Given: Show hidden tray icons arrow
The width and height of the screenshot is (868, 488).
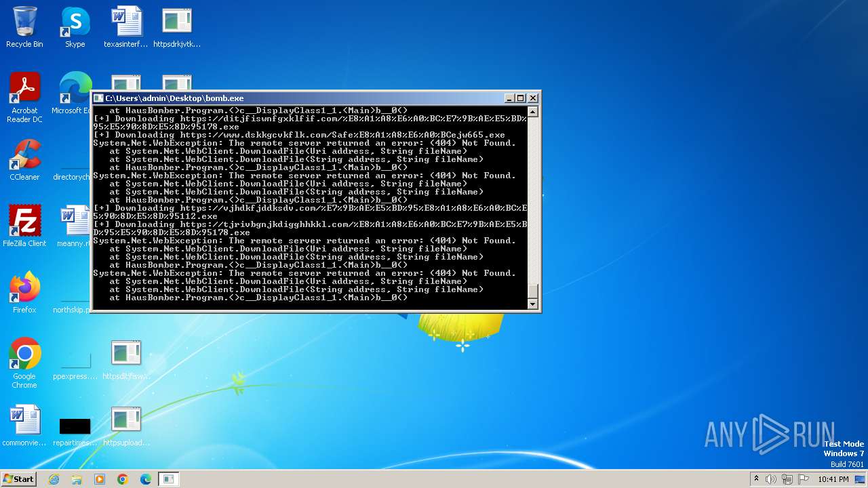Looking at the screenshot, I should pos(756,479).
